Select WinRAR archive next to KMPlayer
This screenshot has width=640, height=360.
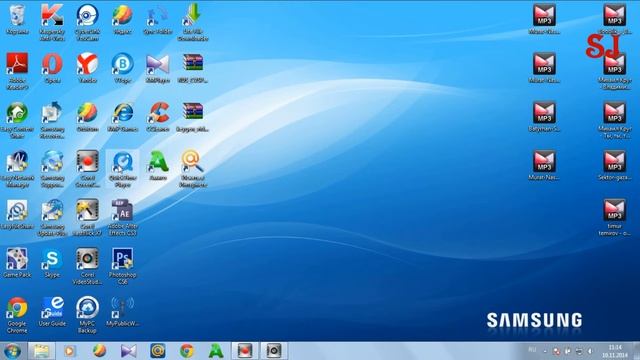tap(193, 68)
